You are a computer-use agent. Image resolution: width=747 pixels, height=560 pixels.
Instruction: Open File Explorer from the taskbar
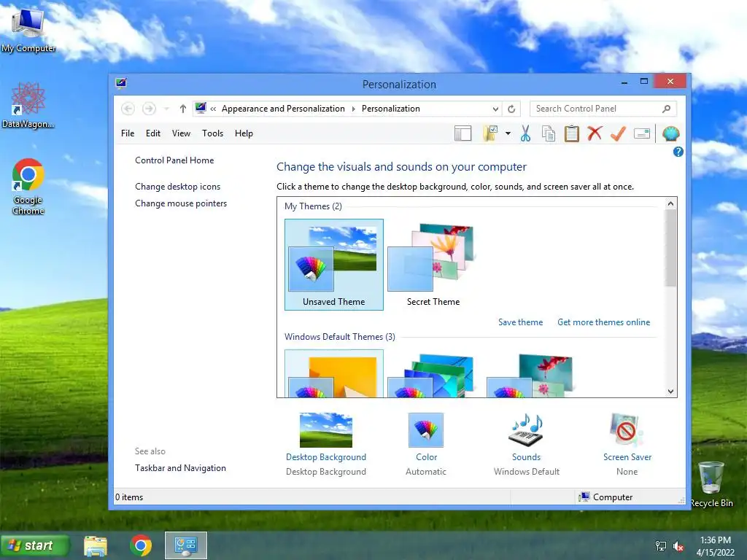96,545
